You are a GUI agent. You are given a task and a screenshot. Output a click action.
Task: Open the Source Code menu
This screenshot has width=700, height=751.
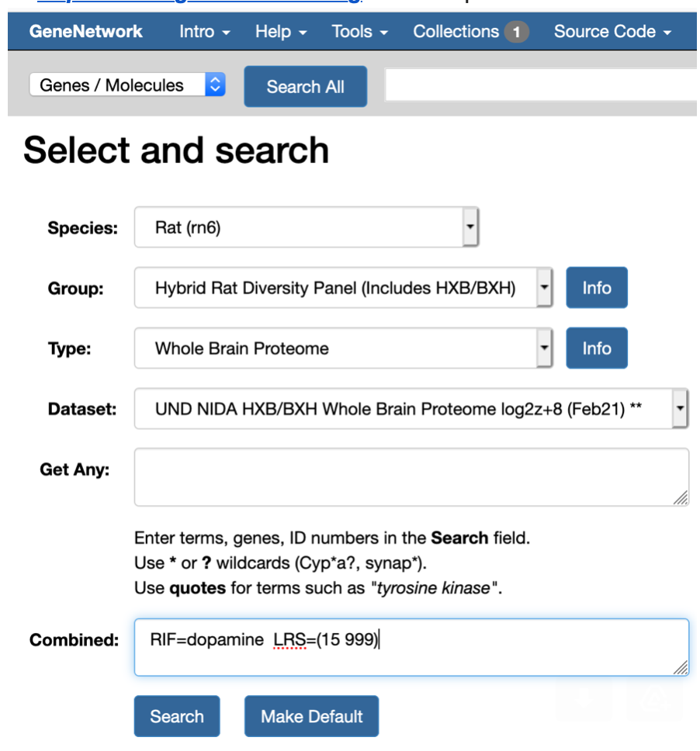click(612, 32)
